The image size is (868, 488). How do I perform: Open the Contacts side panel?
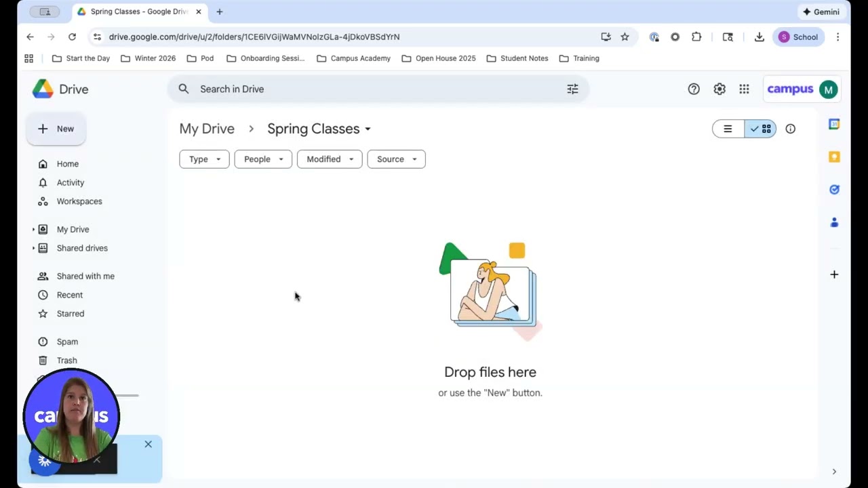tap(834, 222)
